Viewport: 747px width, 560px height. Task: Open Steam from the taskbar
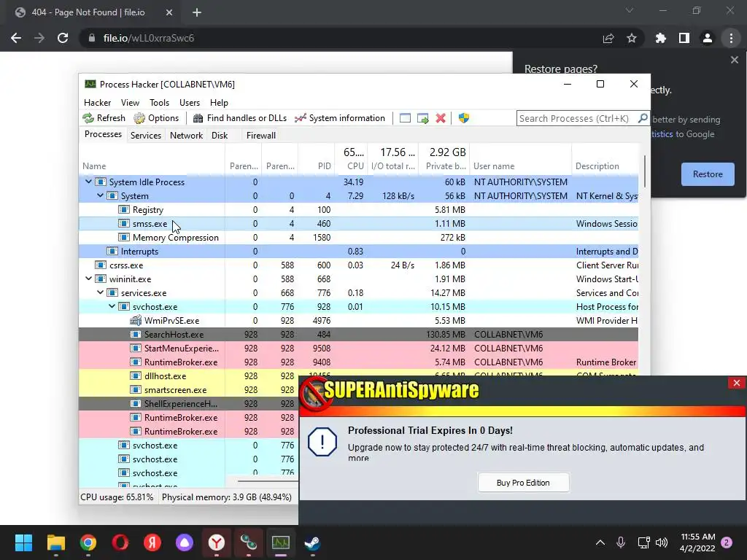tap(312, 542)
